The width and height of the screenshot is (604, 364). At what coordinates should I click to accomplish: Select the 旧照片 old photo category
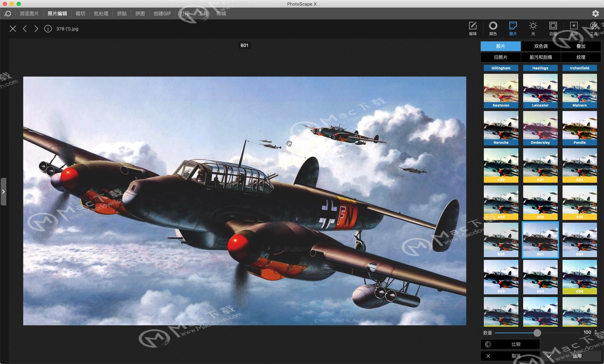point(500,57)
